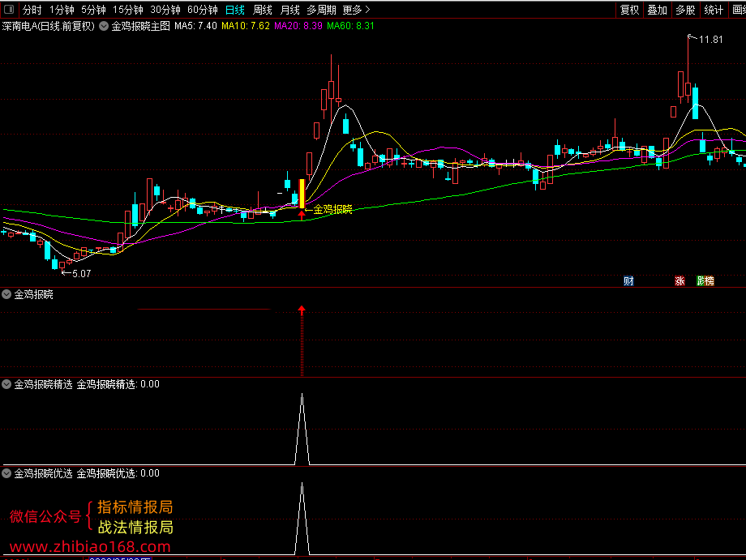Expand the 更多 periods menu
The height and width of the screenshot is (560, 746).
[x=356, y=10]
